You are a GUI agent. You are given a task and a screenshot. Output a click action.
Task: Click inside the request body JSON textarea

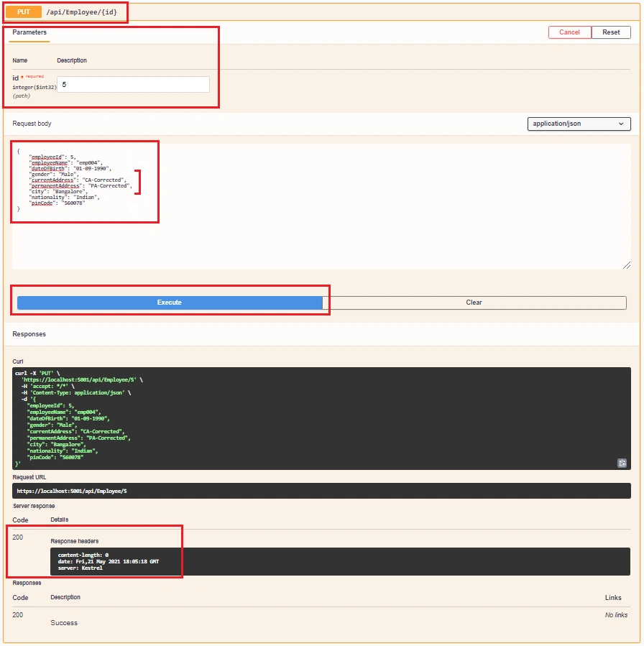tap(321, 206)
